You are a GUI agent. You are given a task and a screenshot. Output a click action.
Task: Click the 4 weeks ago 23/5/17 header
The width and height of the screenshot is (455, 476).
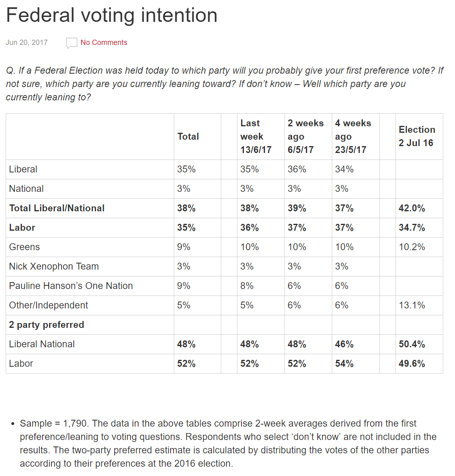pos(353,136)
